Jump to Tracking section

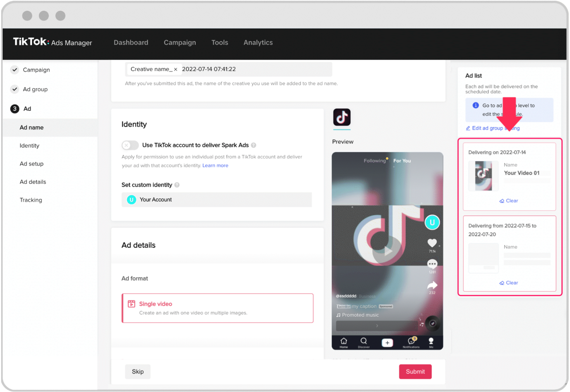[x=31, y=200]
